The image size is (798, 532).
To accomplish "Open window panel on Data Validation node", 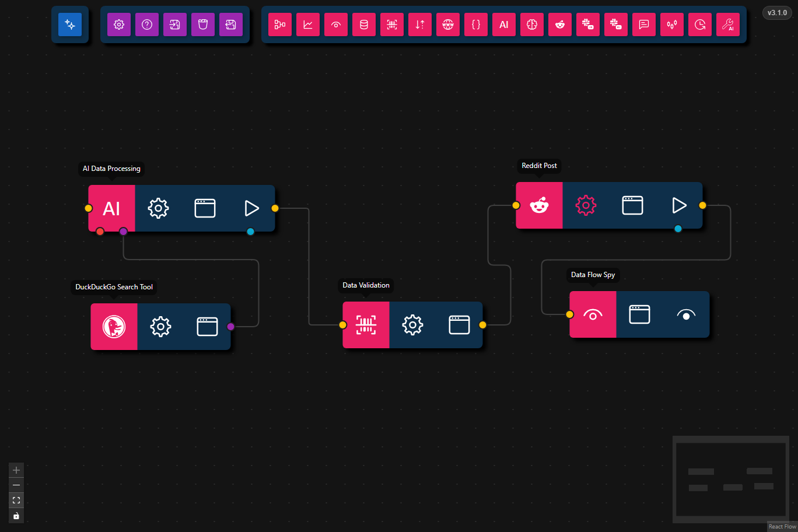I will click(x=459, y=325).
